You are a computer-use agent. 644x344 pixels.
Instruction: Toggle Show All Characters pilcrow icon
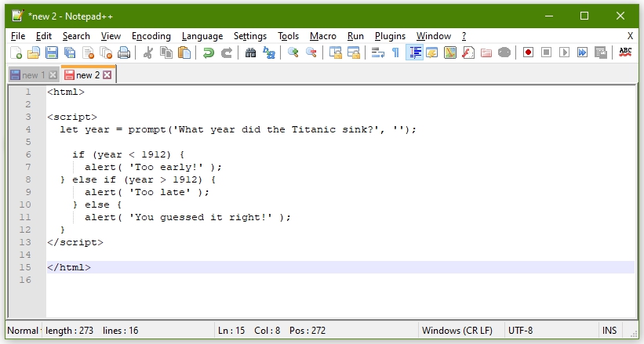[x=395, y=53]
